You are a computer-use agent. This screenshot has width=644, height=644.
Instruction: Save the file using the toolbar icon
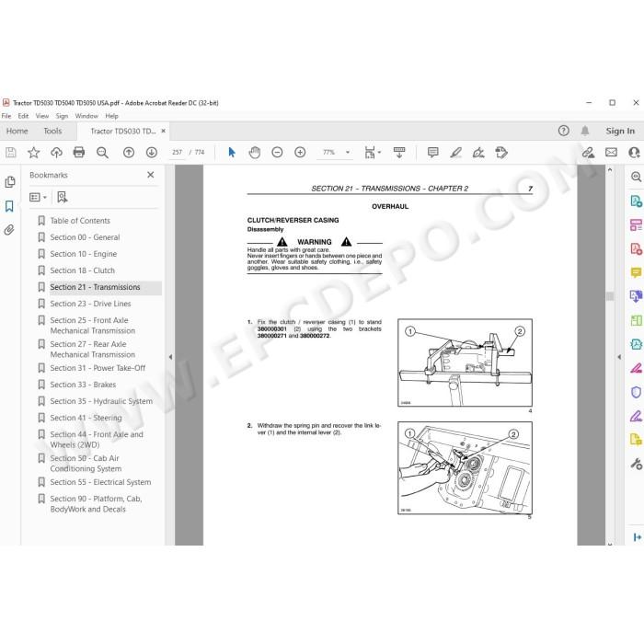(x=11, y=153)
